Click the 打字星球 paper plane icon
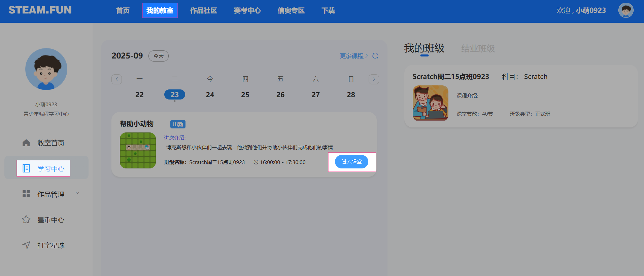The image size is (644, 276). (26, 245)
